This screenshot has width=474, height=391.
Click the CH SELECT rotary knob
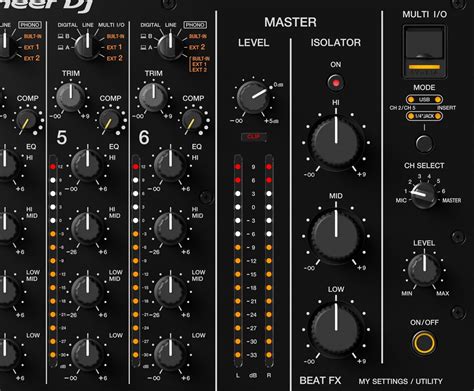(423, 195)
